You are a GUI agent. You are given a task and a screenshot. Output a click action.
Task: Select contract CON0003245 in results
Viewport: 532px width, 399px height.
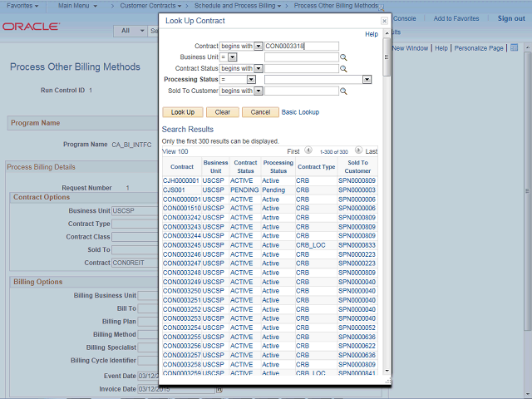pos(182,245)
